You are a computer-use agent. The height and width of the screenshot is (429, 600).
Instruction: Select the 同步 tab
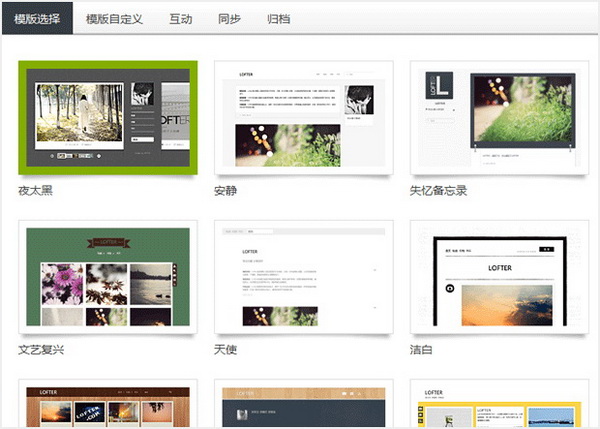pyautogui.click(x=229, y=18)
